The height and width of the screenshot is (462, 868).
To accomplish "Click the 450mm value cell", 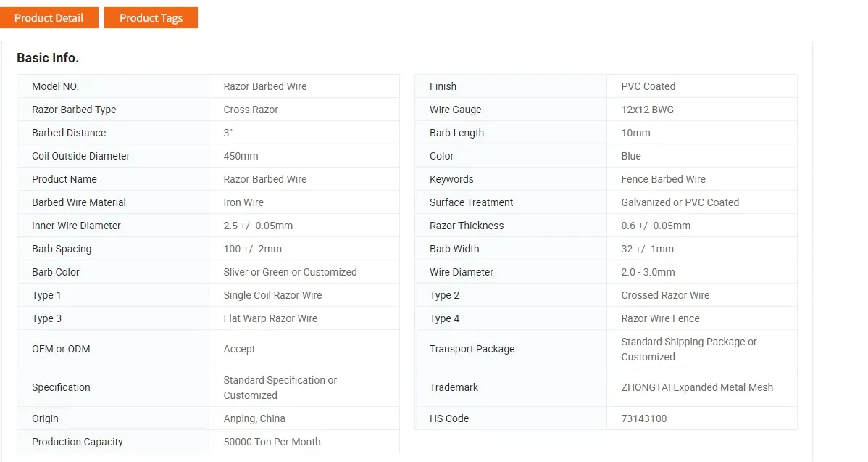I will (x=241, y=156).
